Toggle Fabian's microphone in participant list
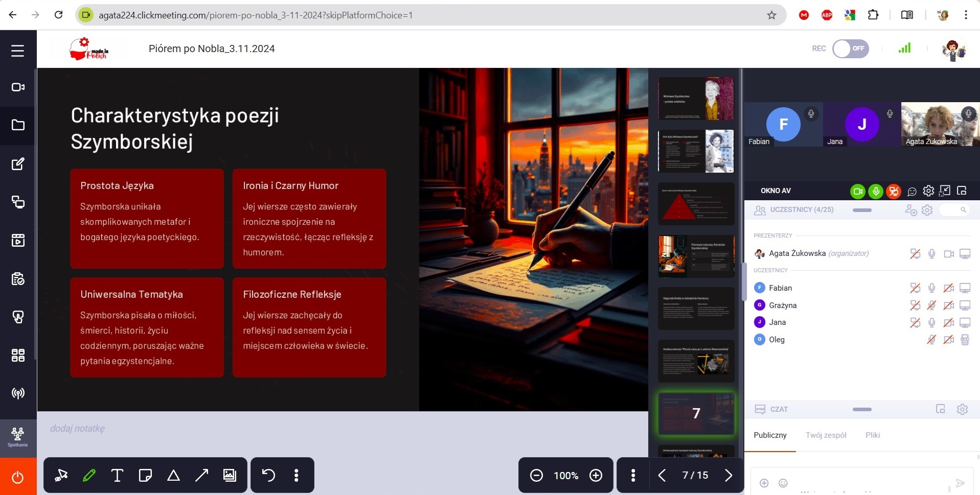Screen dimensions: 980x495 coord(932,288)
